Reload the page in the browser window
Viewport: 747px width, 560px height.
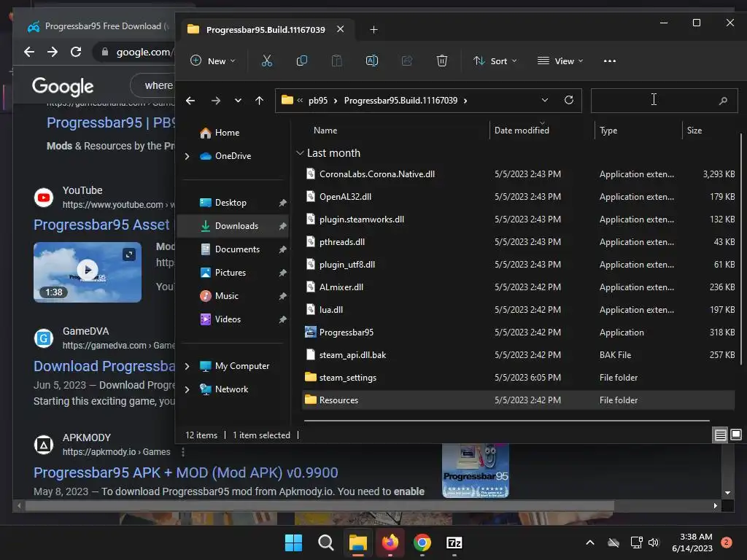[x=76, y=52]
